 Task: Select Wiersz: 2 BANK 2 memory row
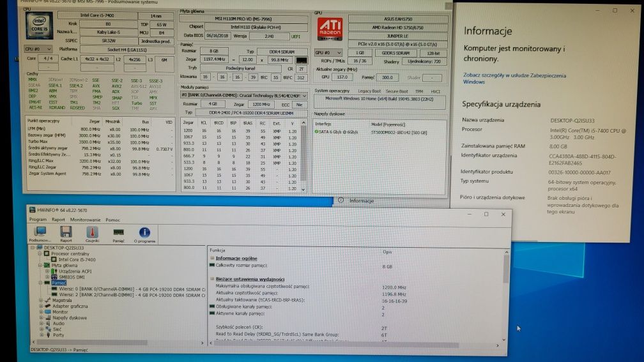132,295
